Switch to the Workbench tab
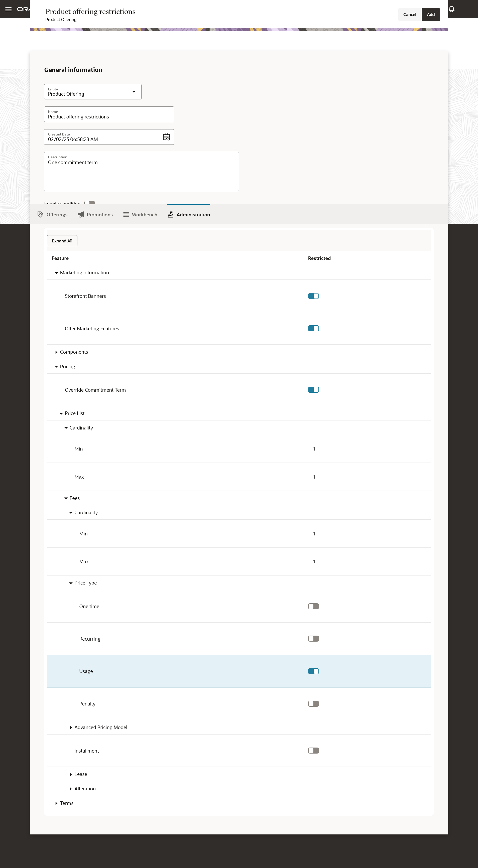Screen dimensions: 478x868 [140, 214]
